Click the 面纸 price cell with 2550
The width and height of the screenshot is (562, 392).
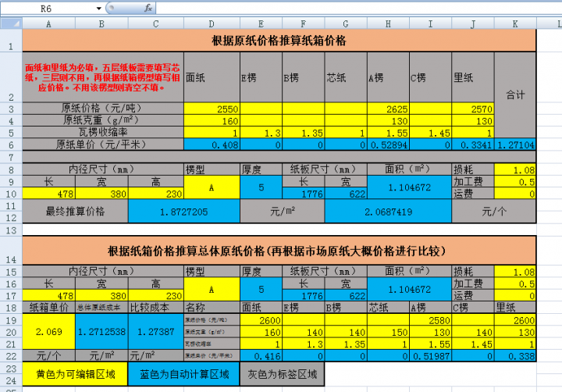tap(211, 109)
